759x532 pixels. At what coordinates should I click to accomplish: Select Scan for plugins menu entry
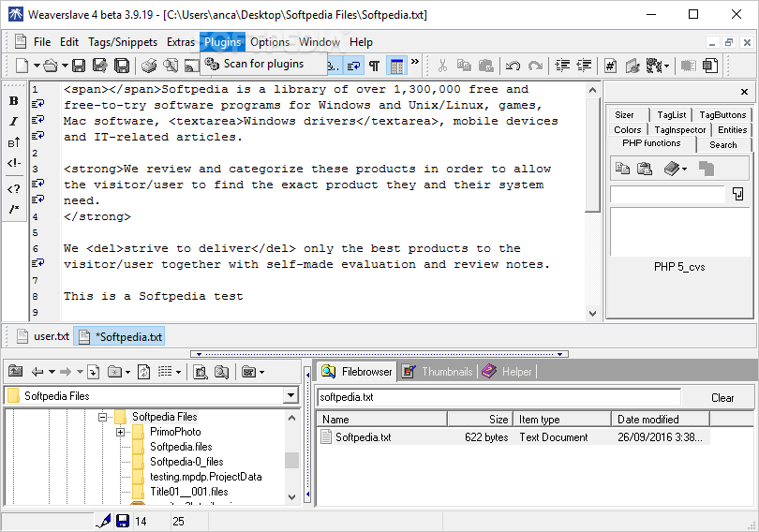click(x=263, y=64)
